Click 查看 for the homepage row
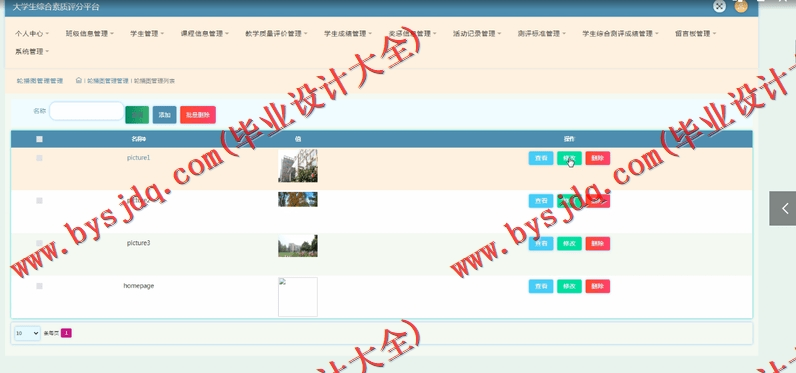Image resolution: width=796 pixels, height=373 pixels. click(x=541, y=286)
